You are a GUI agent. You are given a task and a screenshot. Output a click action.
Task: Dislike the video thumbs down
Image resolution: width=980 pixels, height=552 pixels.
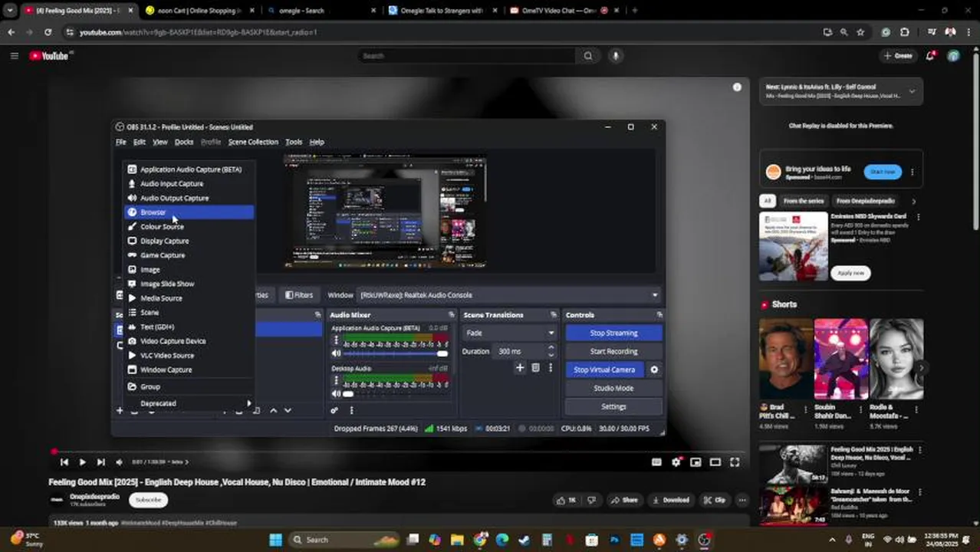[x=591, y=500]
